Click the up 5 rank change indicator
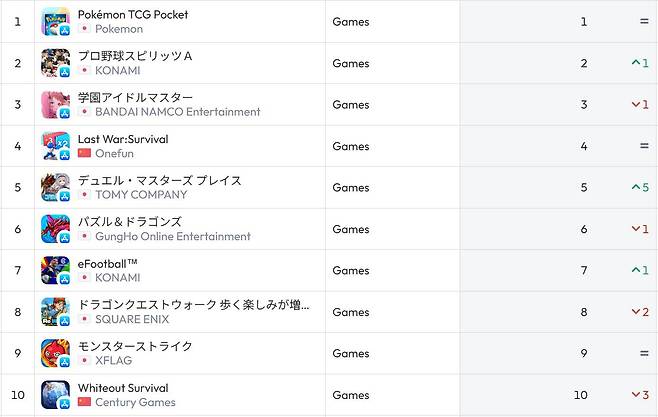This screenshot has width=658, height=417. (x=640, y=188)
